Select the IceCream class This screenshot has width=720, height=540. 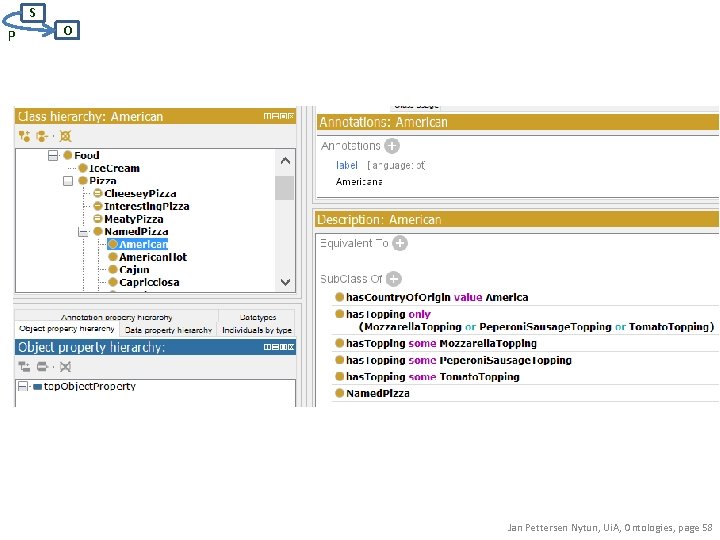click(114, 168)
